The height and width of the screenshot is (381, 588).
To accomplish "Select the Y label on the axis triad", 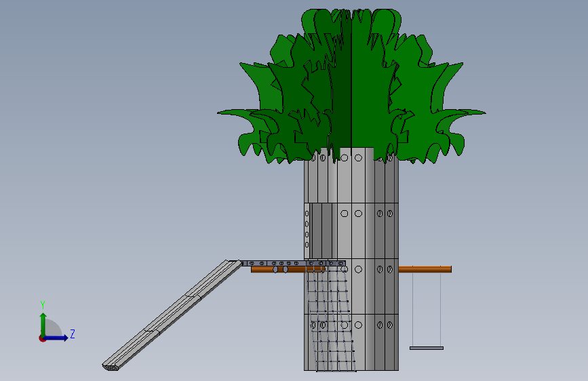I will click(x=43, y=305).
